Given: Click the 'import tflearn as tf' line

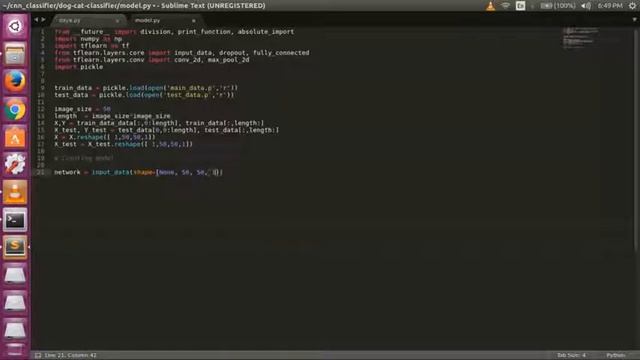Looking at the screenshot, I should point(92,46).
